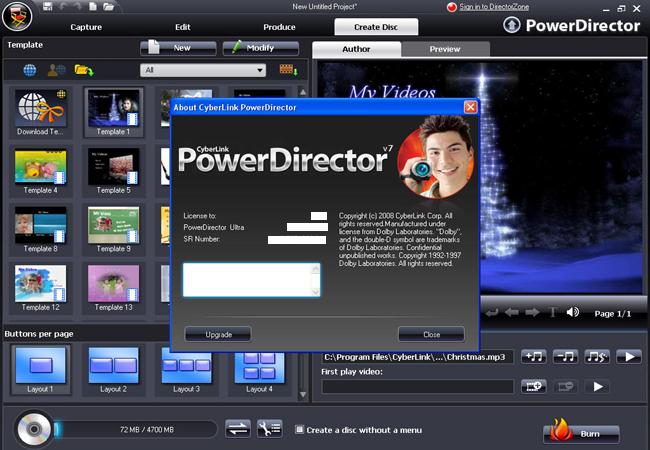Download templates from DirectorZone globe icon

click(x=30, y=70)
